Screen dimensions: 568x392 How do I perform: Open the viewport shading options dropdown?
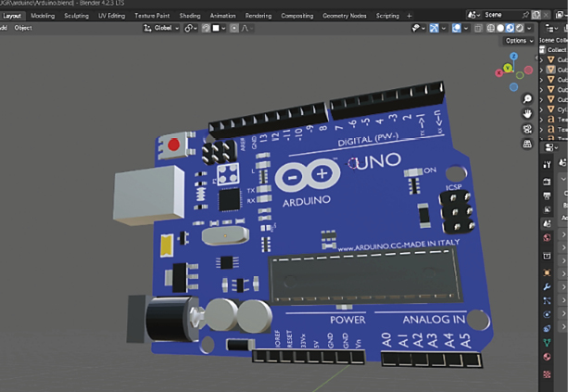[x=529, y=28]
